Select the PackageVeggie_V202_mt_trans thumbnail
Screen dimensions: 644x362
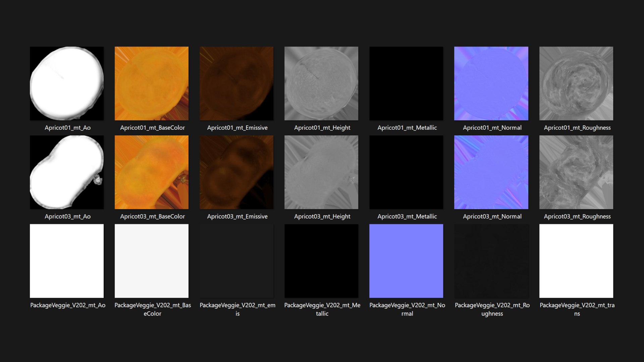tap(576, 261)
